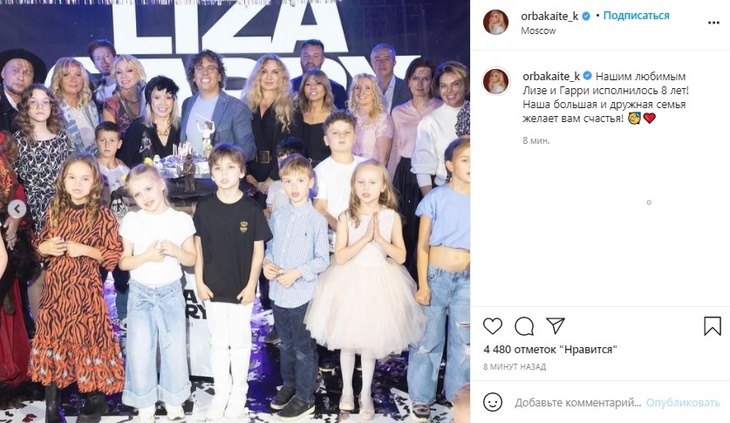Click the 8 минут назад timestamp
Viewport: 730px width, 423px height.
point(514,367)
